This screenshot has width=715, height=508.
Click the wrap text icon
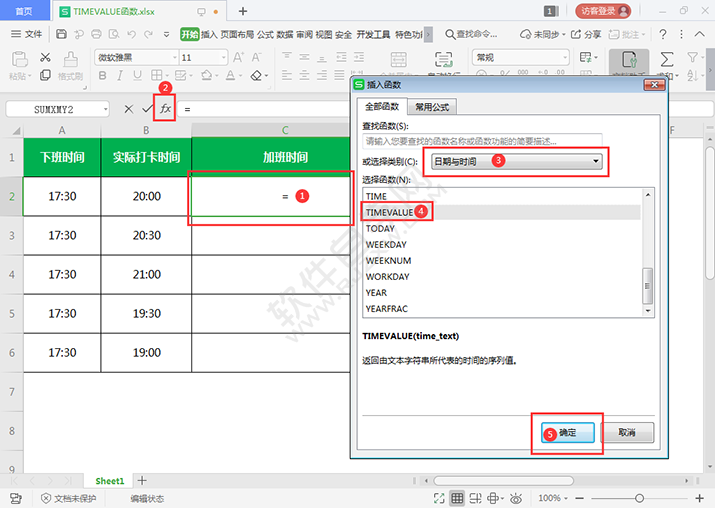tap(443, 59)
